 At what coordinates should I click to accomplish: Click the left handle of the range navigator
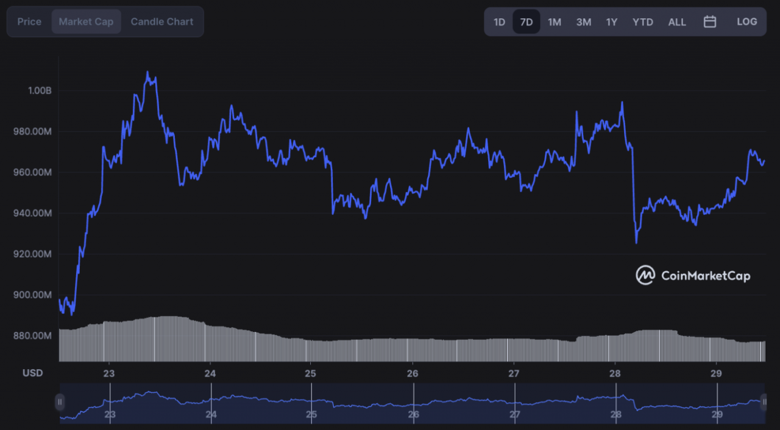[60, 402]
